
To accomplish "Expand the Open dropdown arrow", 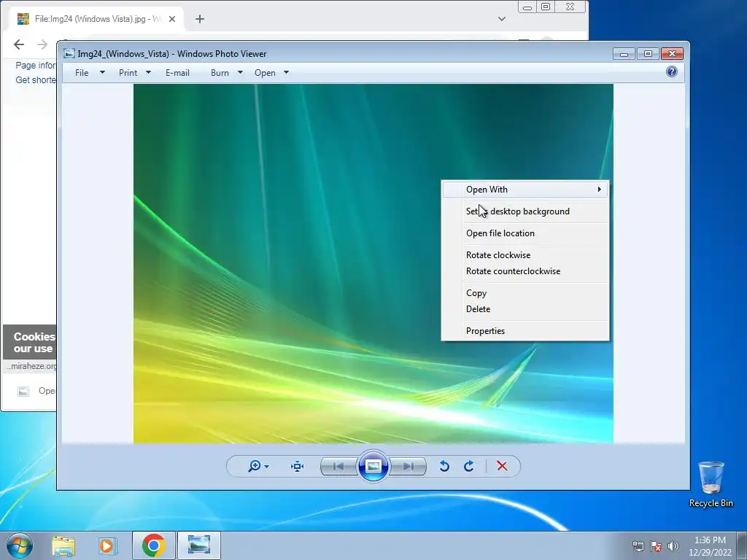I will [286, 72].
